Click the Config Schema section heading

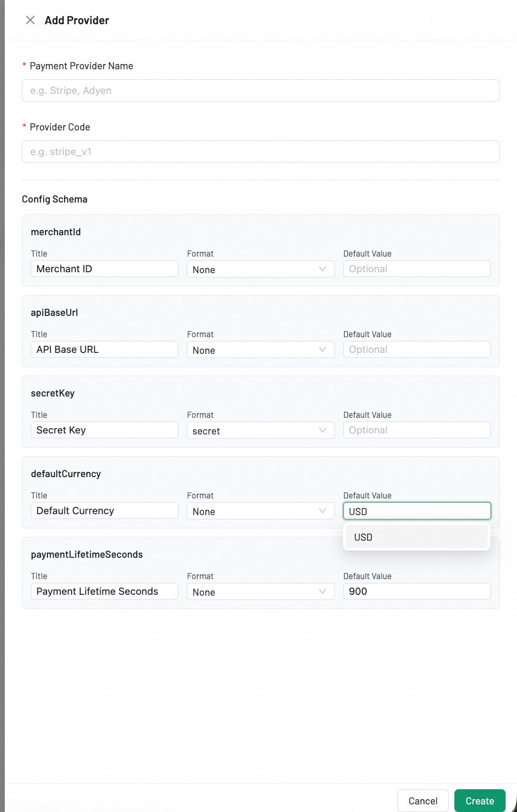[55, 199]
